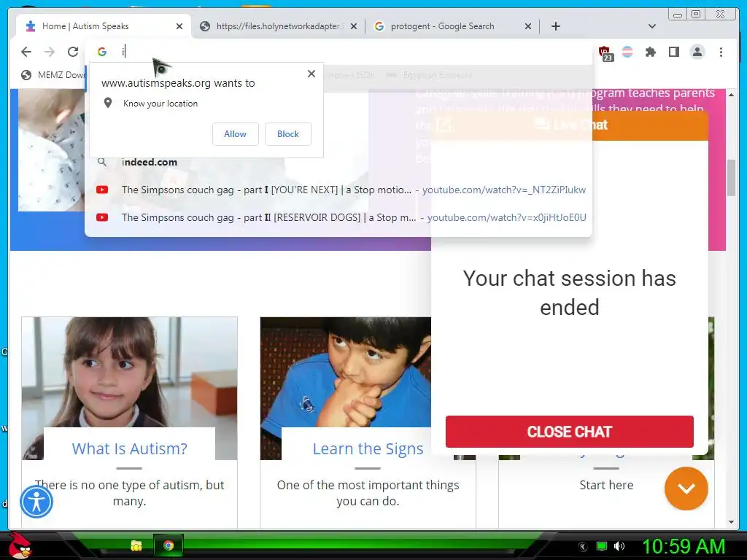This screenshot has height=560, width=747.
Task: Allow autismspeaks.org location access
Action: (x=236, y=134)
